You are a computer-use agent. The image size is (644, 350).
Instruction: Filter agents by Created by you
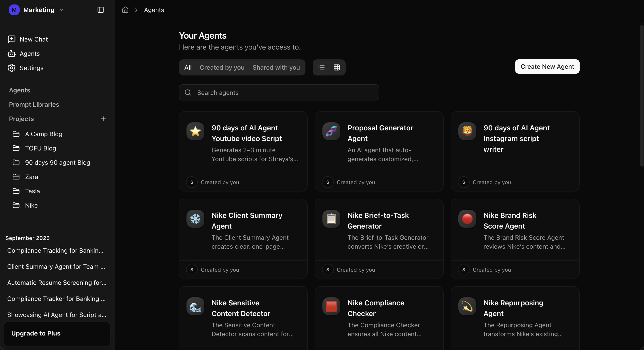[x=222, y=67]
